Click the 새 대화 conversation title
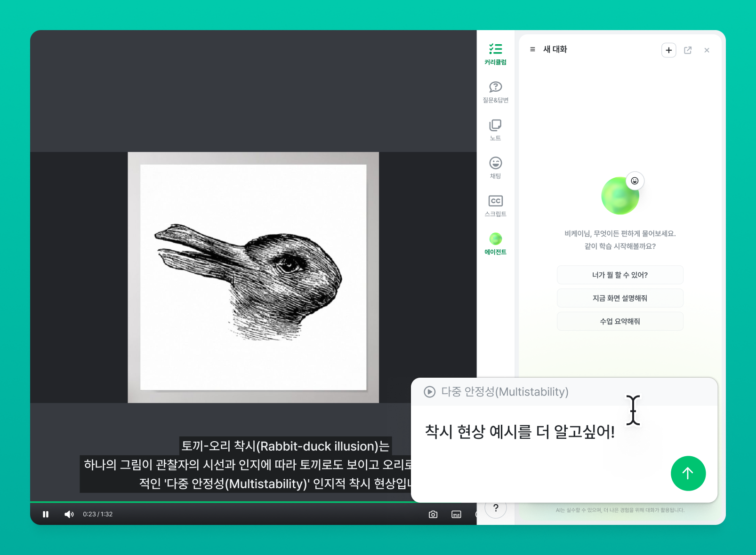Screen dimensions: 756x555 (x=555, y=49)
